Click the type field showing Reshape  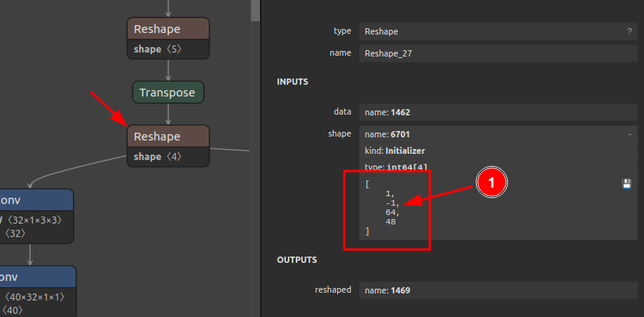tap(498, 31)
